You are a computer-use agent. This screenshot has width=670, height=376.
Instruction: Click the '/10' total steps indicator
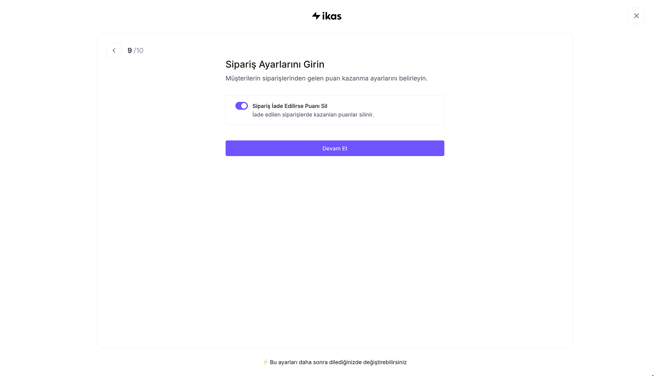click(138, 50)
